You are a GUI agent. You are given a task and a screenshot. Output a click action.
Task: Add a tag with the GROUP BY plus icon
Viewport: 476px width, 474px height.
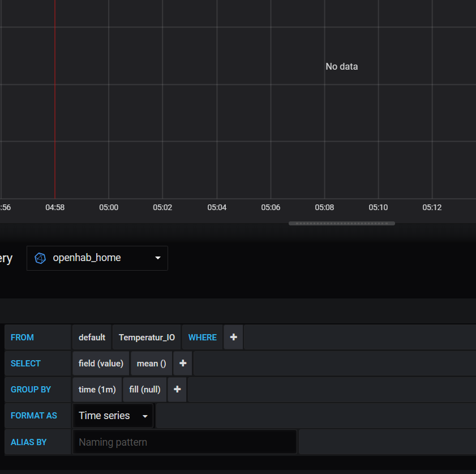(x=177, y=390)
